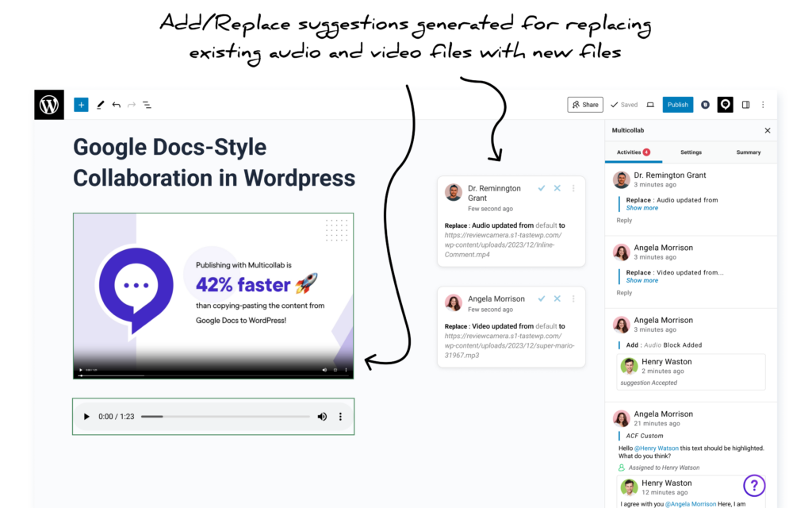This screenshot has width=812, height=508.
Task: Open the laptop preview icon
Action: 650,105
